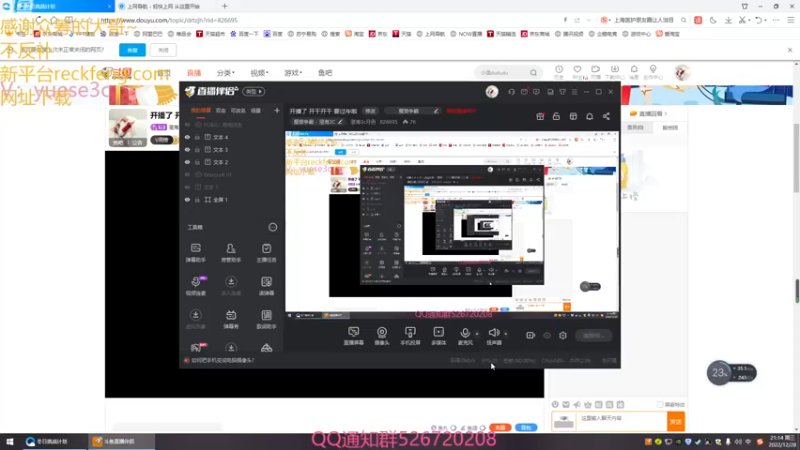Open browser undo-close dropdown arrow
The width and height of the screenshot is (800, 450).
click(767, 20)
